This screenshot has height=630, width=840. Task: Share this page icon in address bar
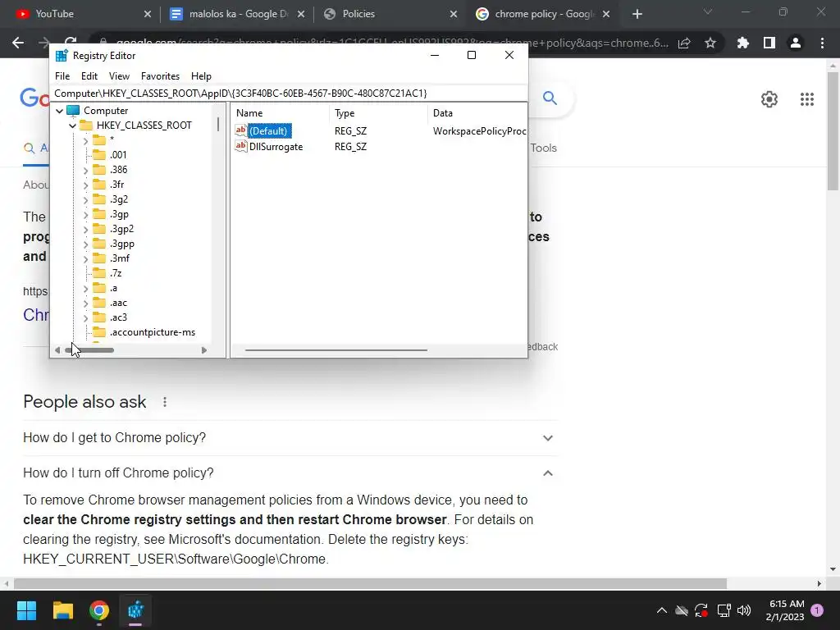pyautogui.click(x=684, y=43)
